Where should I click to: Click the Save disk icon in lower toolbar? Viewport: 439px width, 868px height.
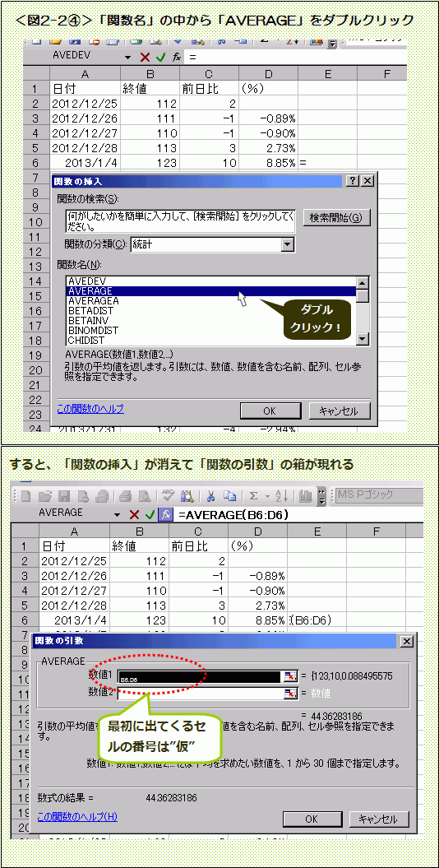pyautogui.click(x=66, y=496)
